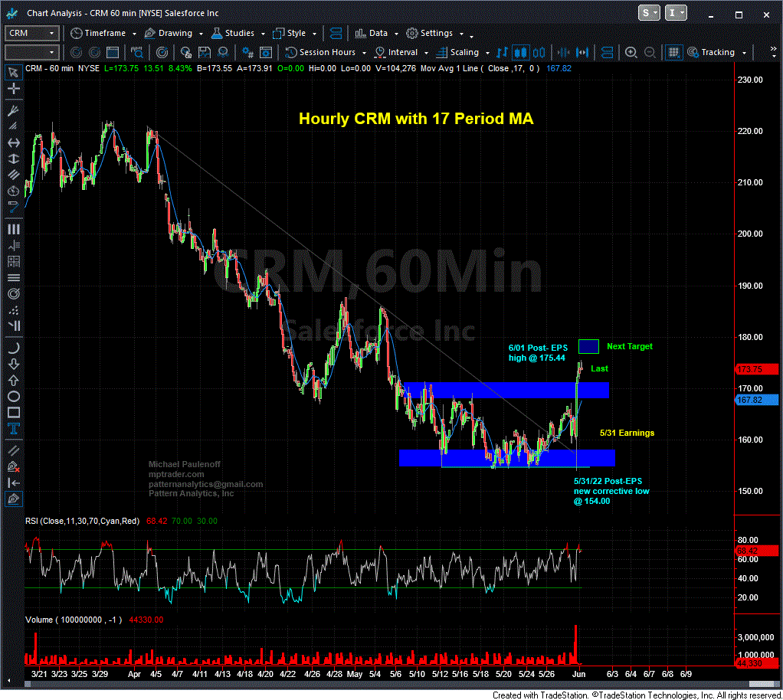Toggle hollow candlestick chart style
Viewport: 783px width, 700px height.
[x=539, y=52]
